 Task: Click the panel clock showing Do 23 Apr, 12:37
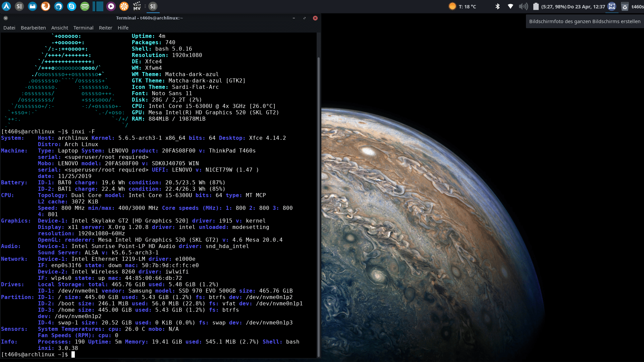tap(586, 7)
